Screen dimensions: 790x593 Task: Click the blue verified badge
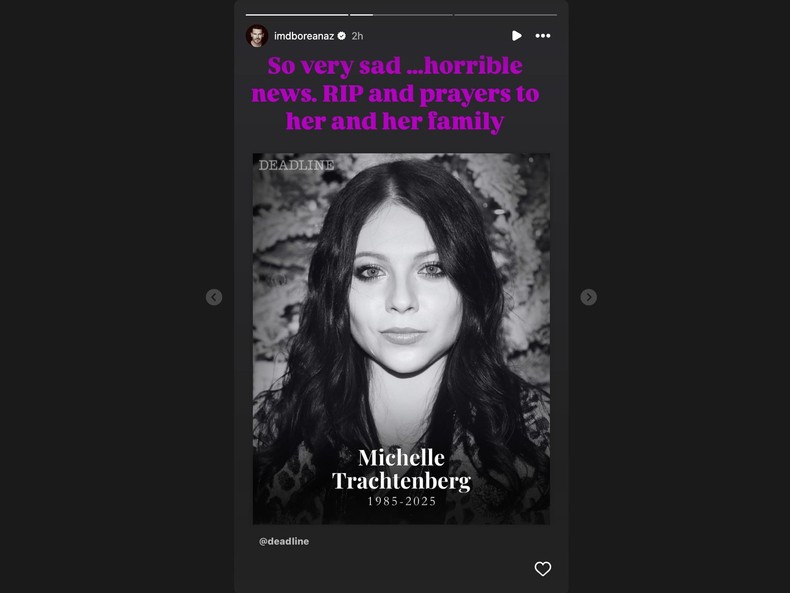342,36
